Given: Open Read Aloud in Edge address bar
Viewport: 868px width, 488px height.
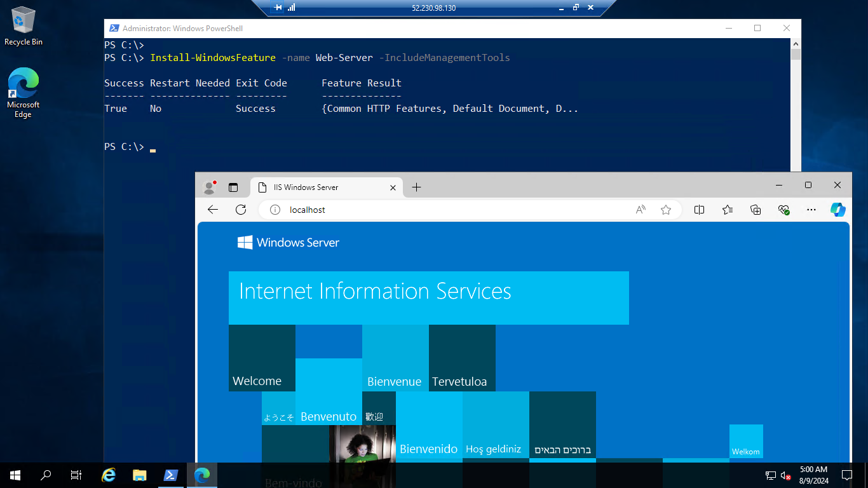Looking at the screenshot, I should click(x=641, y=210).
